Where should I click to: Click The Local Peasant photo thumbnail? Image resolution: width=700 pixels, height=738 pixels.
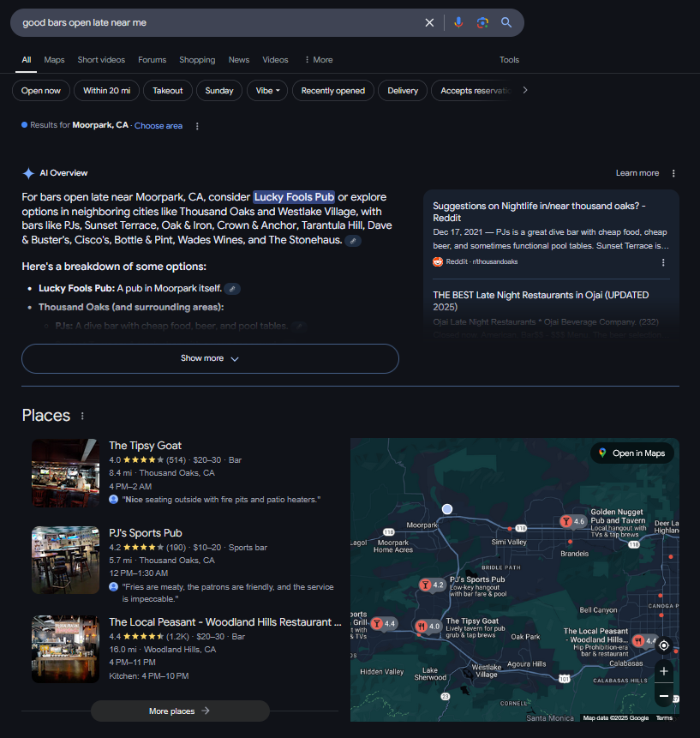pyautogui.click(x=65, y=649)
